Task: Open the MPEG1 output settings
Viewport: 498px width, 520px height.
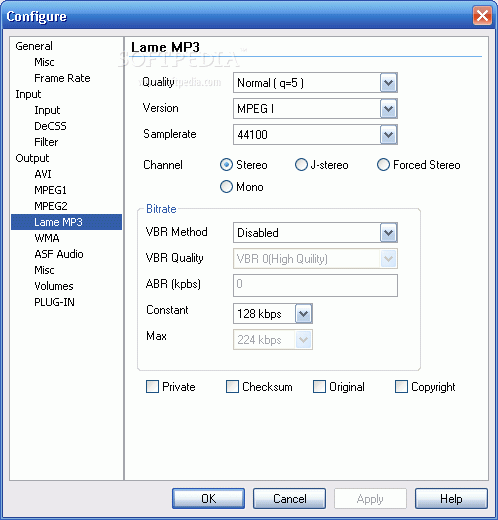Action: tap(50, 190)
